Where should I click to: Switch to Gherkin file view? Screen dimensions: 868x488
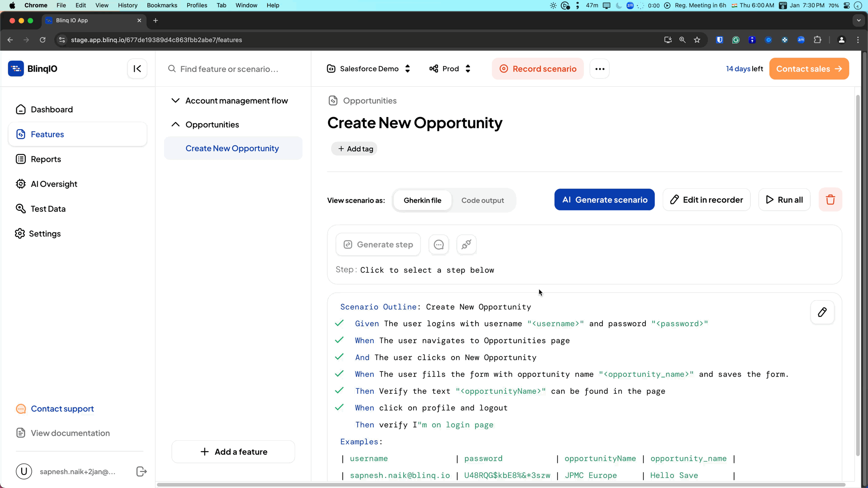(x=422, y=200)
